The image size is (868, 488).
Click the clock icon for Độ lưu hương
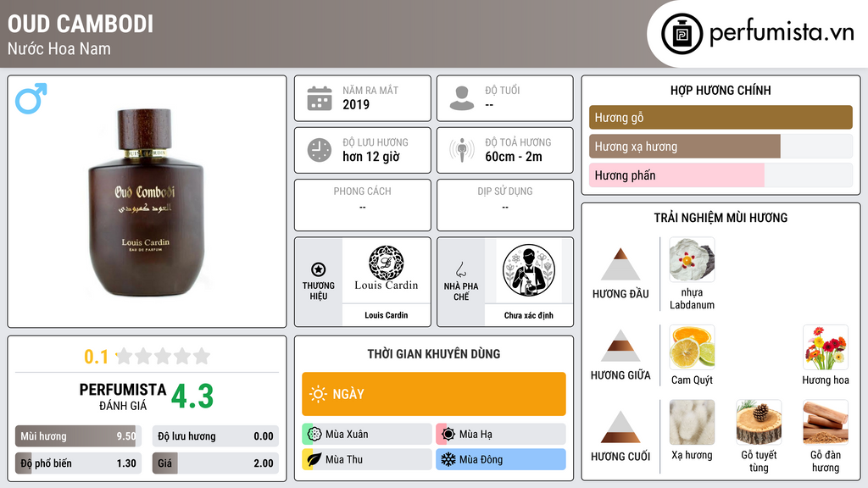click(320, 150)
